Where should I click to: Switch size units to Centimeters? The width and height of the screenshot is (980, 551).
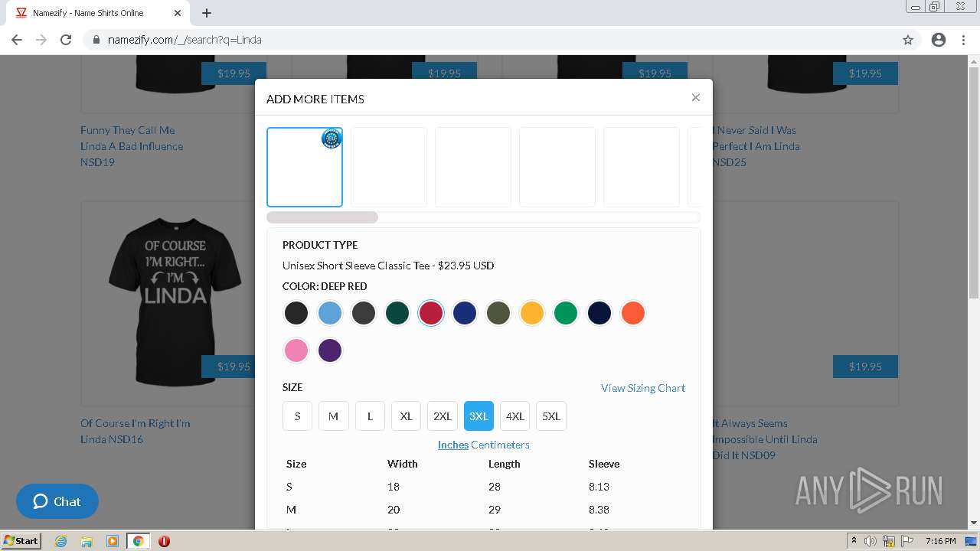[x=500, y=445]
